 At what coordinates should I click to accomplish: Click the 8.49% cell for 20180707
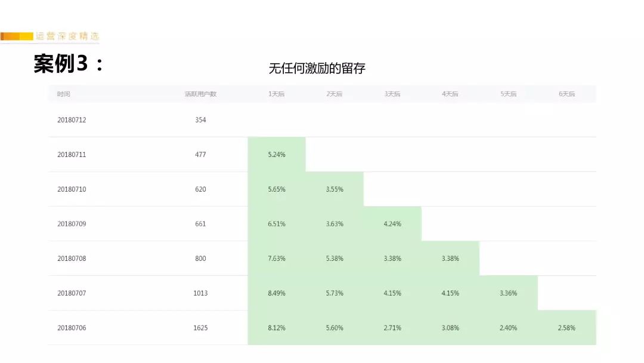(x=277, y=293)
